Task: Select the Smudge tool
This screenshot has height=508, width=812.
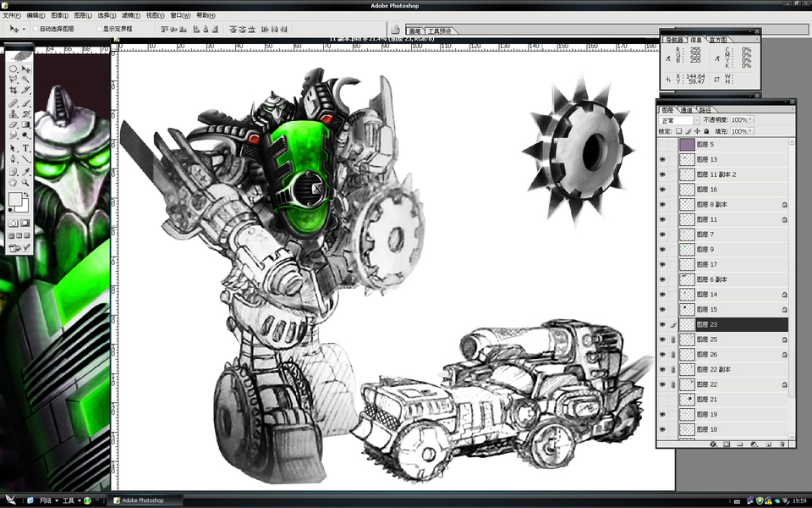Action: click(x=14, y=135)
